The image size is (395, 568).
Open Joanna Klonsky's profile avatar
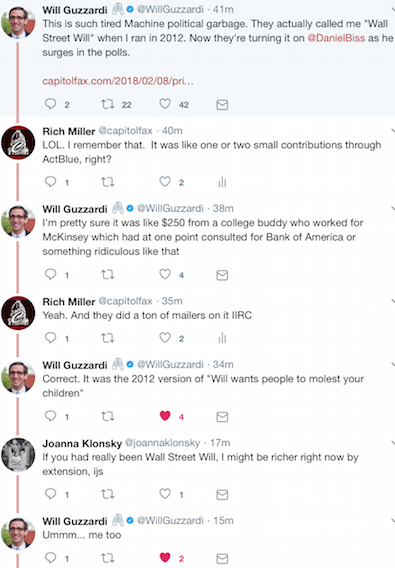click(x=18, y=455)
